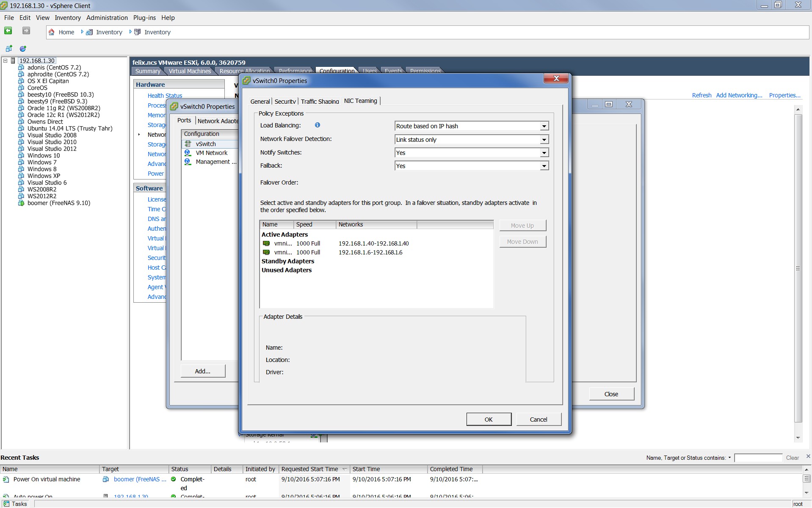The image size is (812, 508).
Task: Click the recent tasks filter input field
Action: (x=758, y=458)
